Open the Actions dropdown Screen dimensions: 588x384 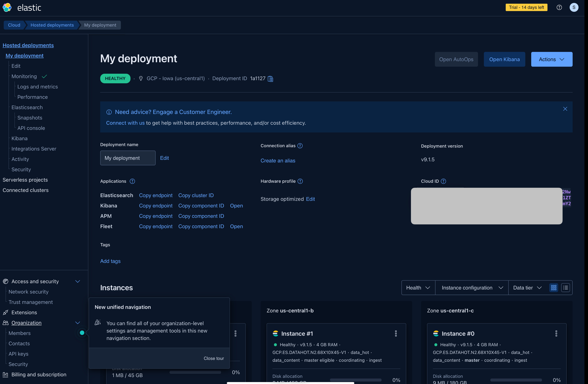[551, 59]
